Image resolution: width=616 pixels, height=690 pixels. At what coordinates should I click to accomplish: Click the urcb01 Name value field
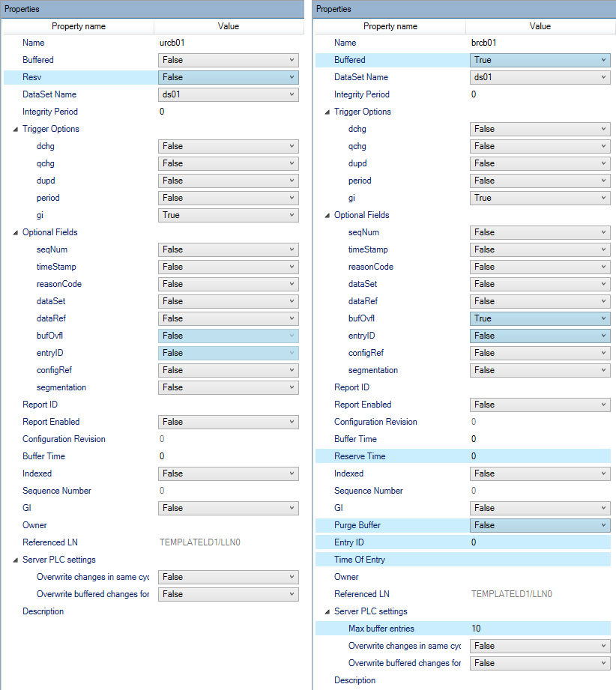coord(228,43)
